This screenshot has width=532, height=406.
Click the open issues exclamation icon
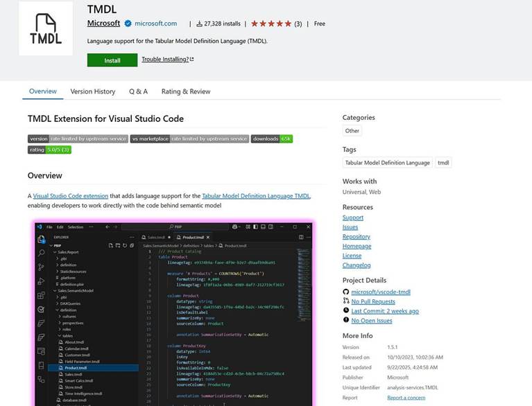click(x=345, y=321)
